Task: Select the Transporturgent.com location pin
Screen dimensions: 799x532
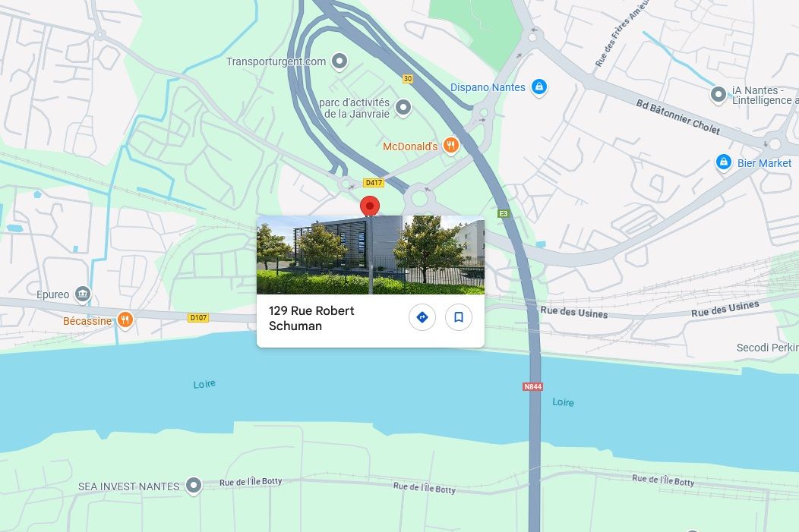Action: coord(339,61)
